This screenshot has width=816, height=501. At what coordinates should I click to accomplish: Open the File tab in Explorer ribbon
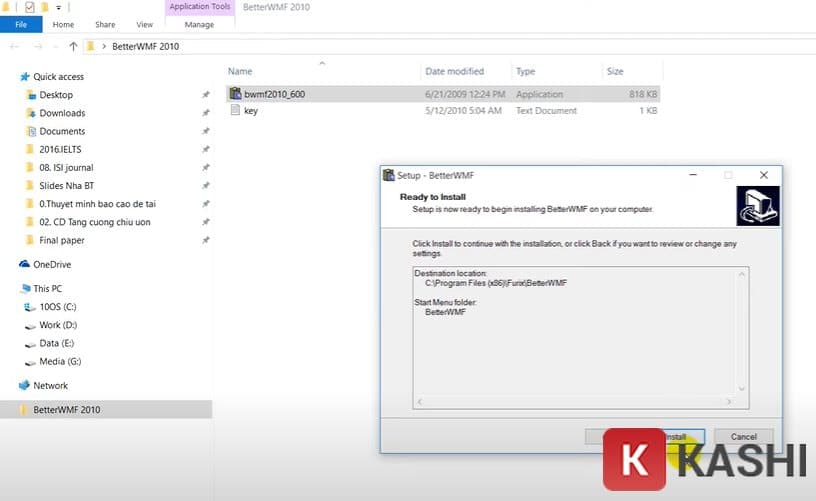tap(21, 24)
